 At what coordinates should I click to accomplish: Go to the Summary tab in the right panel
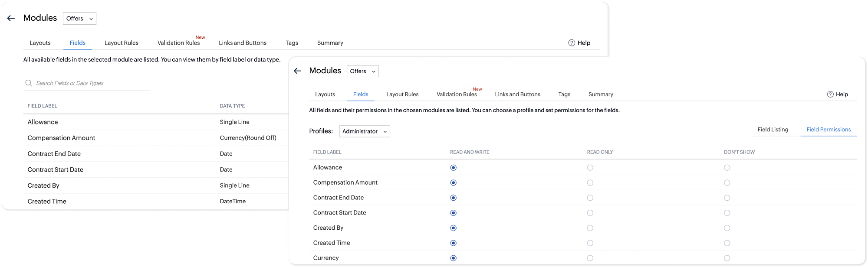pyautogui.click(x=601, y=94)
